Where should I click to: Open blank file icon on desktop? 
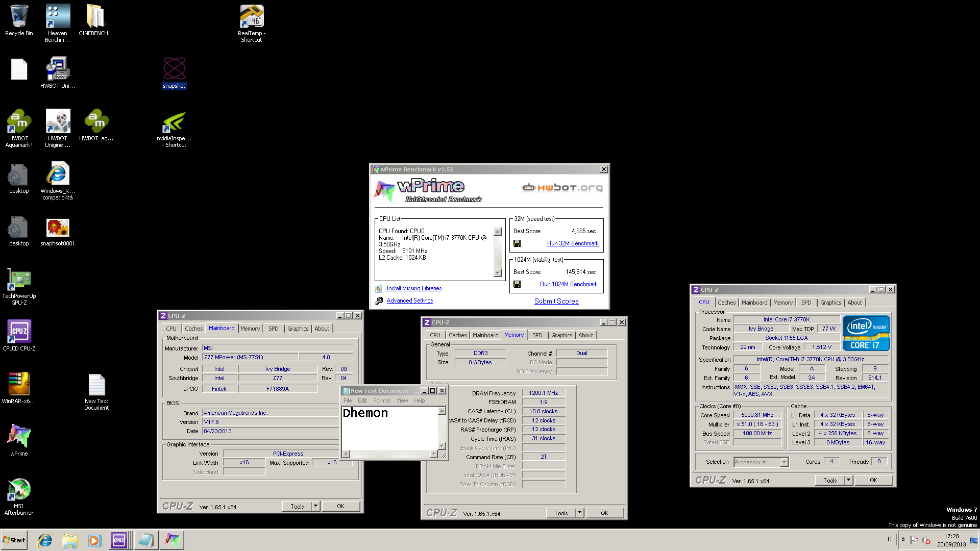[x=19, y=69]
